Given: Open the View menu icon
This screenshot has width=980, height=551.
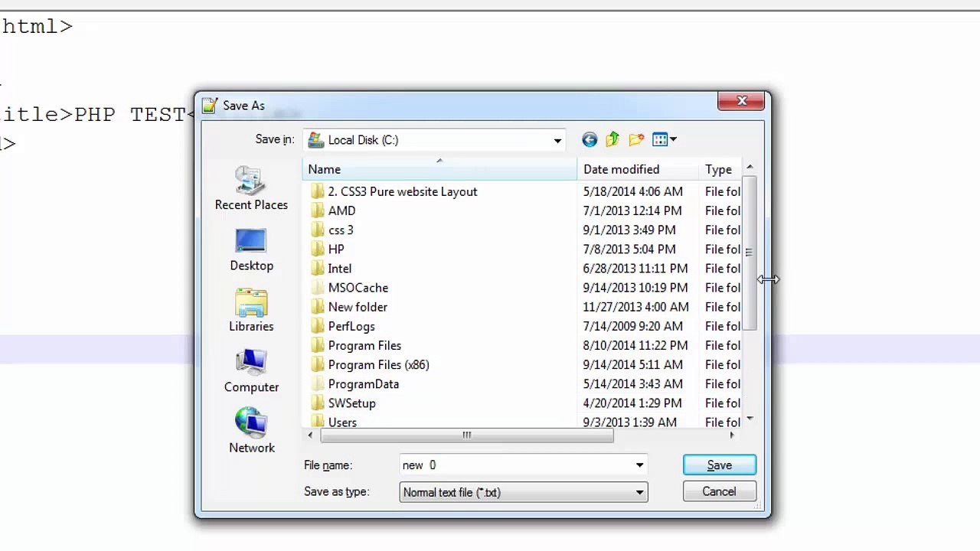Looking at the screenshot, I should [664, 139].
